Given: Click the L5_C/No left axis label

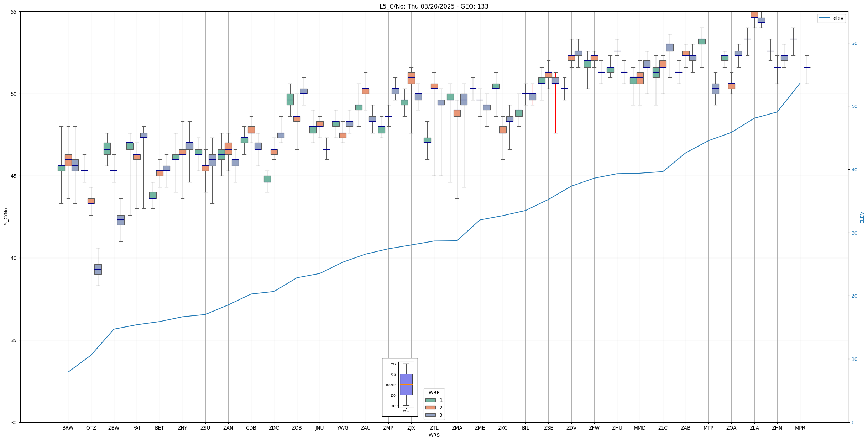Looking at the screenshot, I should [6, 217].
